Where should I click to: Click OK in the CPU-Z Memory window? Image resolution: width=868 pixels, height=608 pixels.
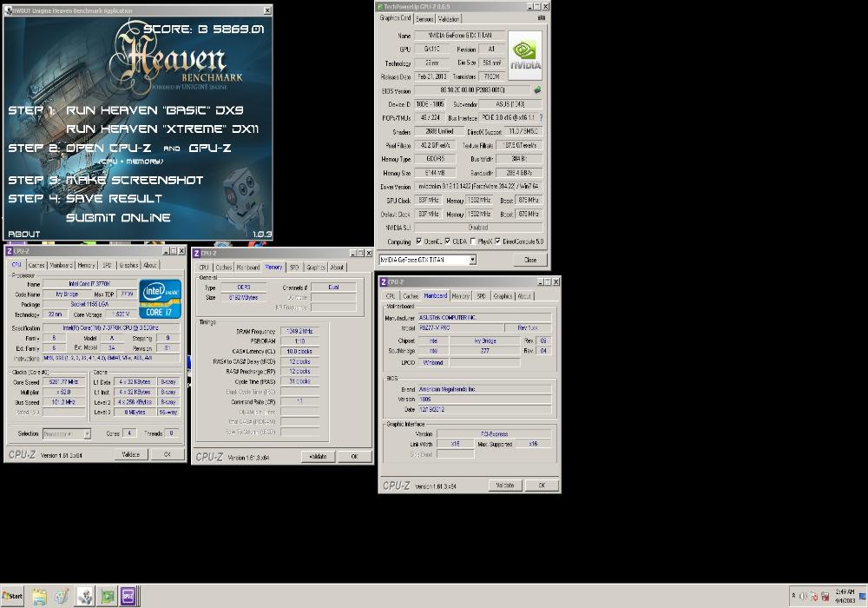pyautogui.click(x=354, y=457)
